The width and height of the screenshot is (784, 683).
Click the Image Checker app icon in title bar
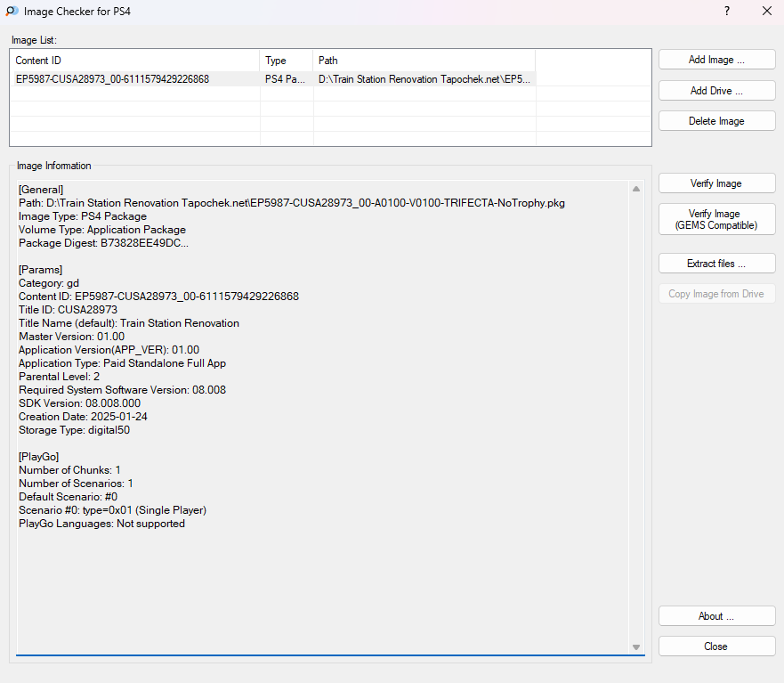pyautogui.click(x=12, y=11)
